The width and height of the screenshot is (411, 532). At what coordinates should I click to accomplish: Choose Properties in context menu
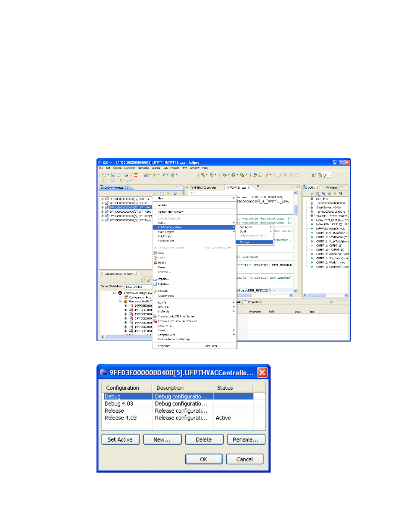[194, 346]
